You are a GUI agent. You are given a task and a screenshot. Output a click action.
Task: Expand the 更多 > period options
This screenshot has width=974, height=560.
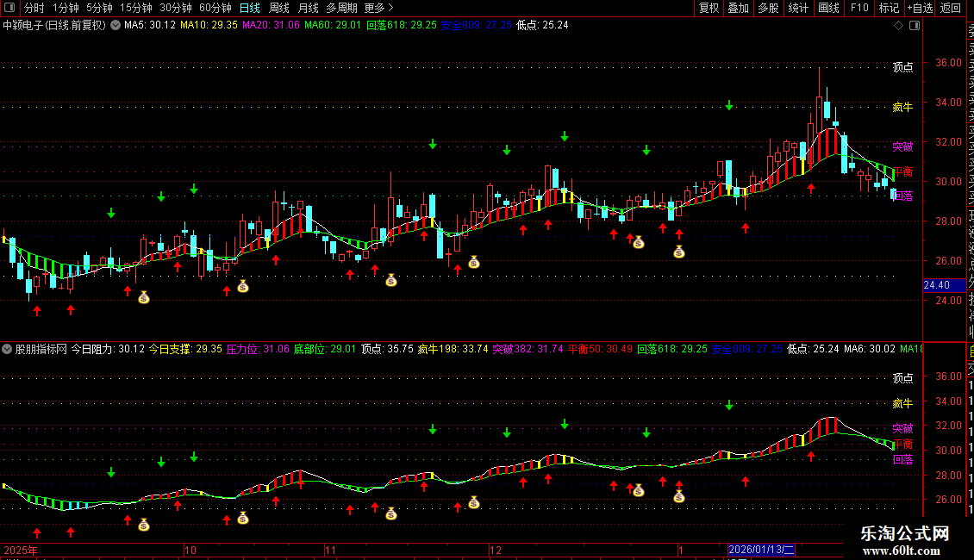point(378,8)
